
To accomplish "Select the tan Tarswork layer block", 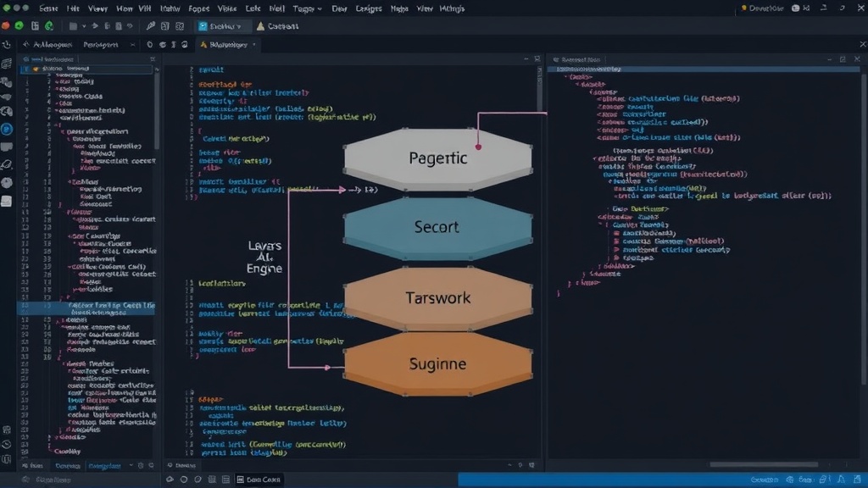I will (x=438, y=297).
